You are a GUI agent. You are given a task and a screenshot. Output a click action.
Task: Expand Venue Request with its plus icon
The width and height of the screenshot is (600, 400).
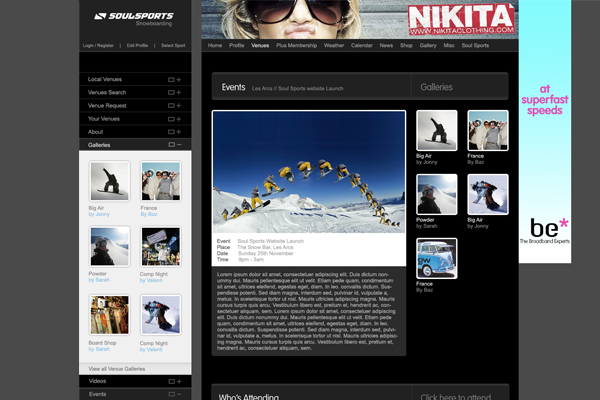(x=179, y=106)
